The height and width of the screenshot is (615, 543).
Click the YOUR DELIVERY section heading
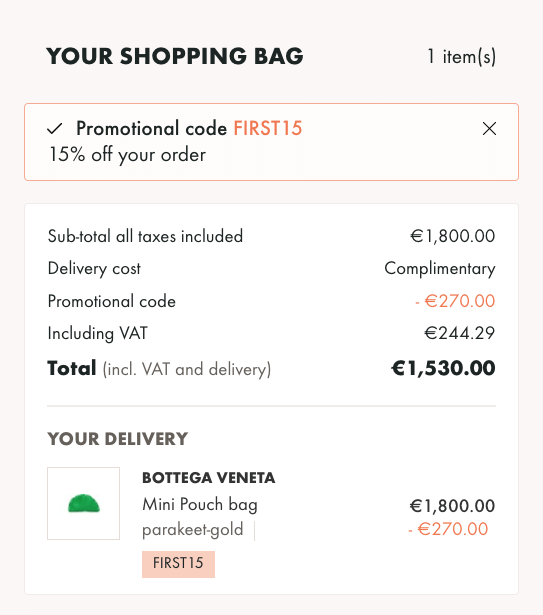117,439
